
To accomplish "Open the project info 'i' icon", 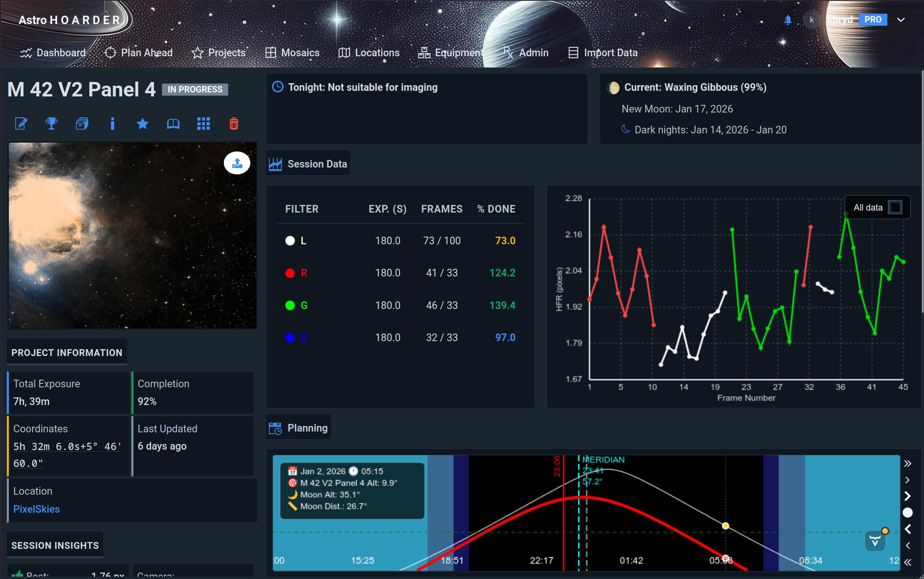I will tap(113, 123).
